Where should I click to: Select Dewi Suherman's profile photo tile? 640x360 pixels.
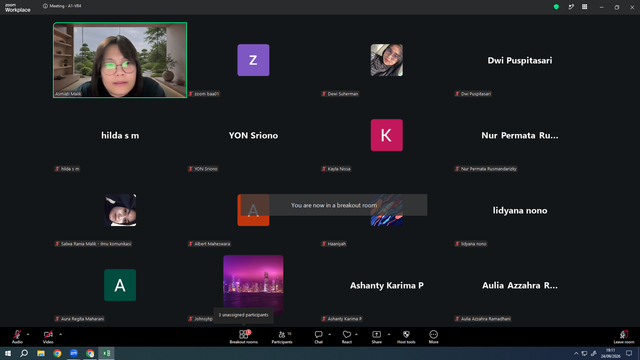click(x=387, y=60)
